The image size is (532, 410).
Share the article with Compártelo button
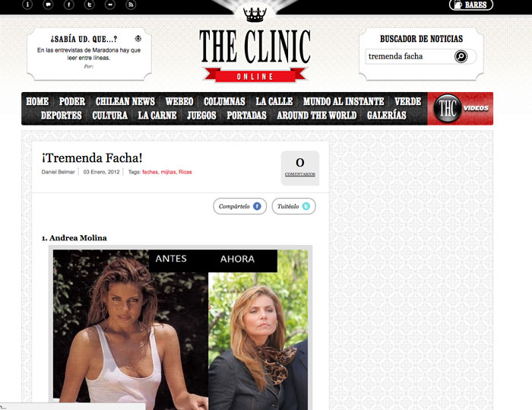coord(240,206)
